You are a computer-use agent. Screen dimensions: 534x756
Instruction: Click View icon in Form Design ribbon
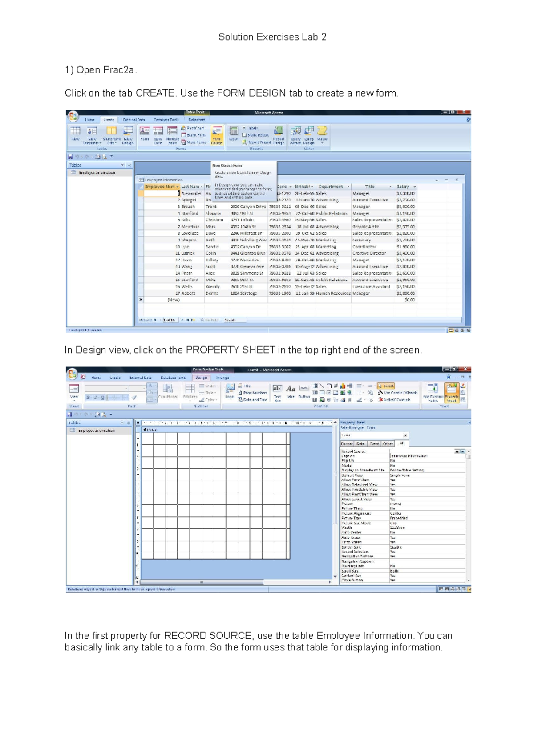coord(74,392)
